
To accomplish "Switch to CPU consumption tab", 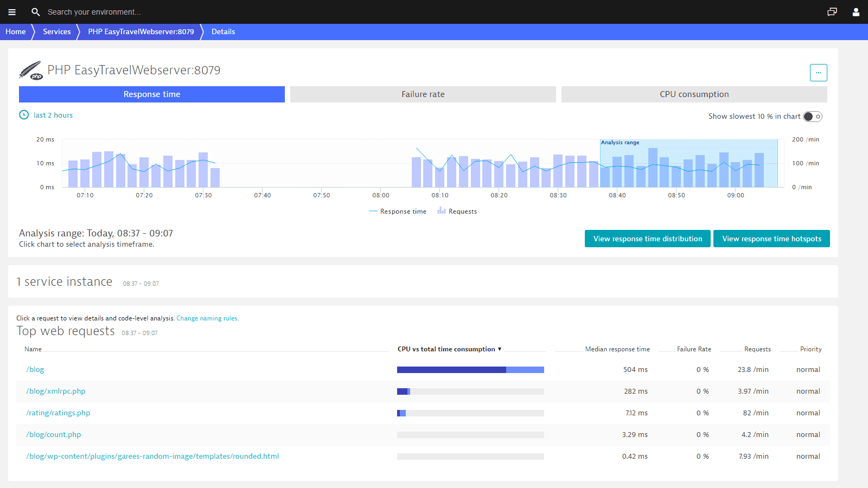I will point(694,94).
